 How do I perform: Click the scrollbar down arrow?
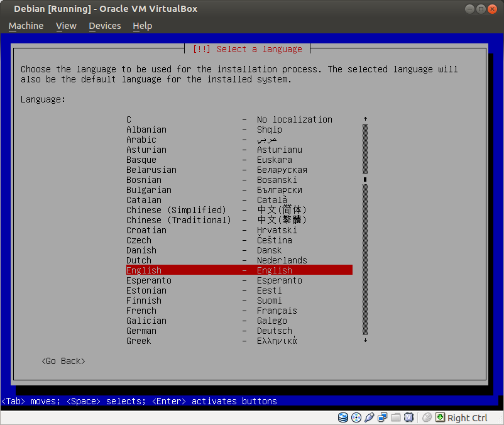pos(365,341)
